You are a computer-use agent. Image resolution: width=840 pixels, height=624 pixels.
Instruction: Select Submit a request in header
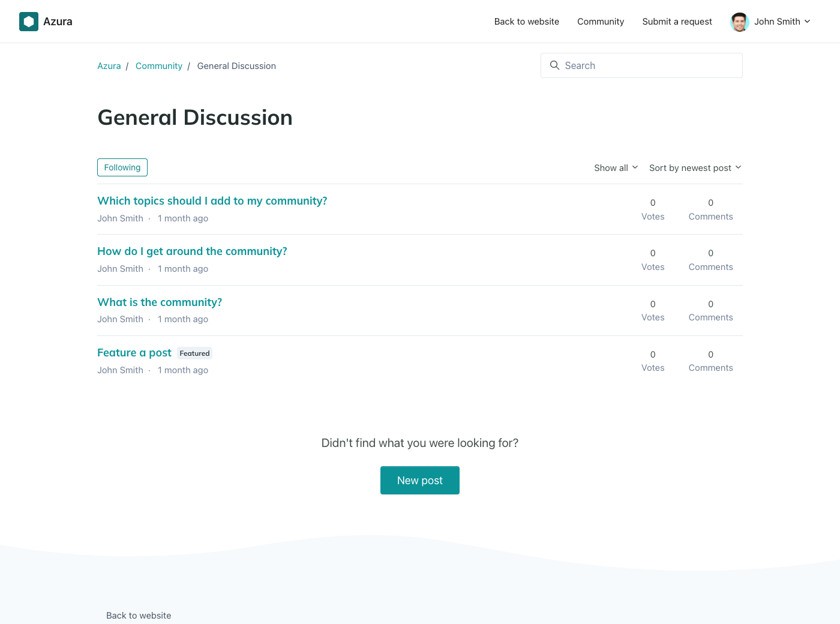click(x=677, y=22)
